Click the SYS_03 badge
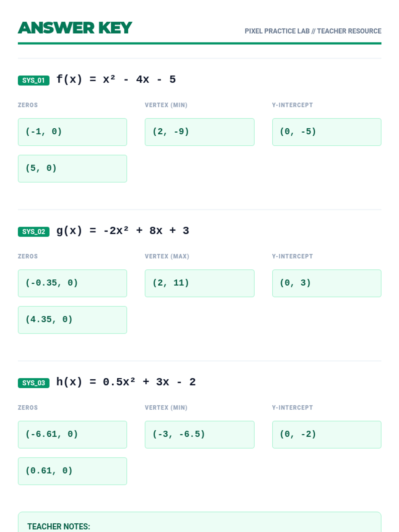This screenshot has width=399, height=532. (34, 383)
